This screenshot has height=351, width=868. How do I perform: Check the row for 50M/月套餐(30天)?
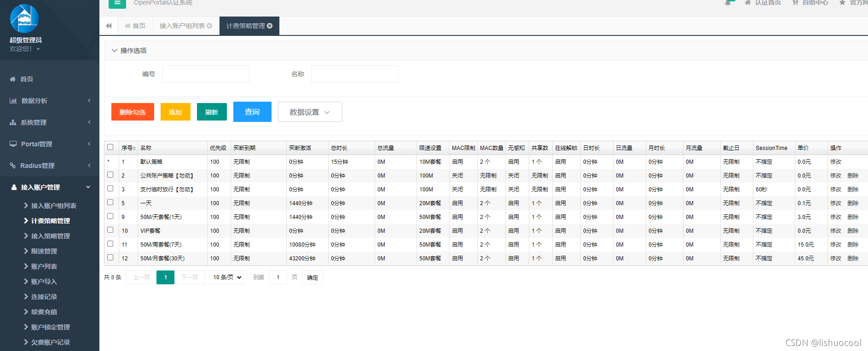tap(110, 258)
